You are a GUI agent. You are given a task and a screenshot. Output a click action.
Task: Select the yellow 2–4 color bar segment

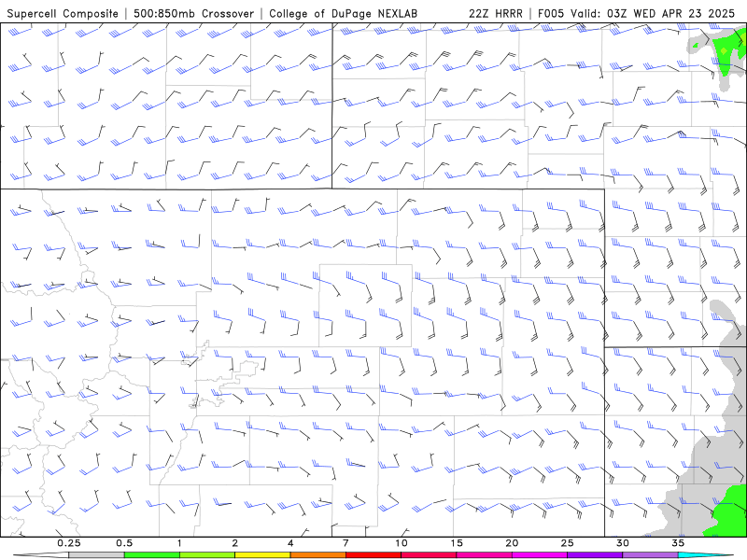[x=262, y=555]
